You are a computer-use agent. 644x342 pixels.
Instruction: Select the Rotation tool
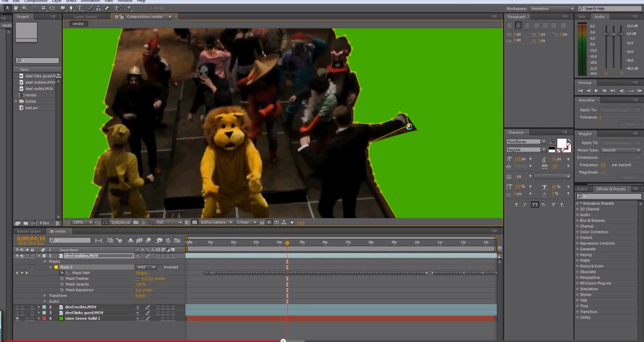click(35, 8)
